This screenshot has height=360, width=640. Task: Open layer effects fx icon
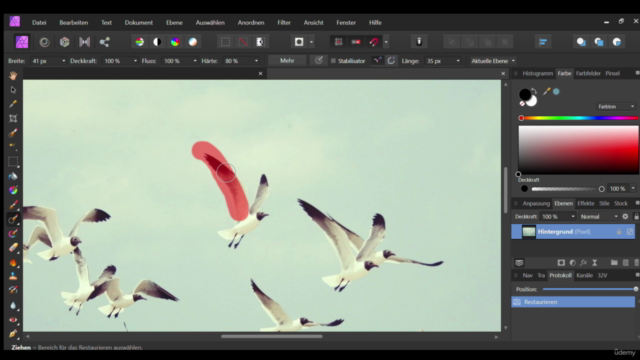pos(584,263)
